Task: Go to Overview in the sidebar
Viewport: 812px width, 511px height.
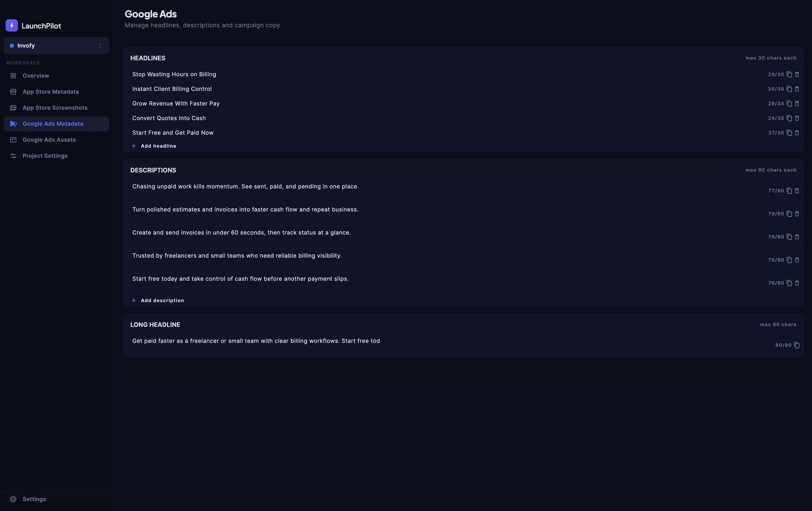Action: (x=56, y=76)
